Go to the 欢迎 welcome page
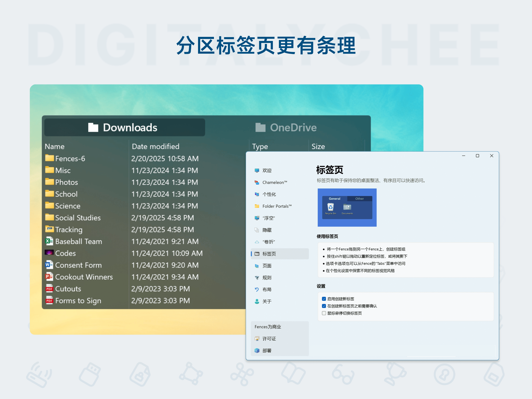Viewport: 532px width, 399px height. [267, 171]
